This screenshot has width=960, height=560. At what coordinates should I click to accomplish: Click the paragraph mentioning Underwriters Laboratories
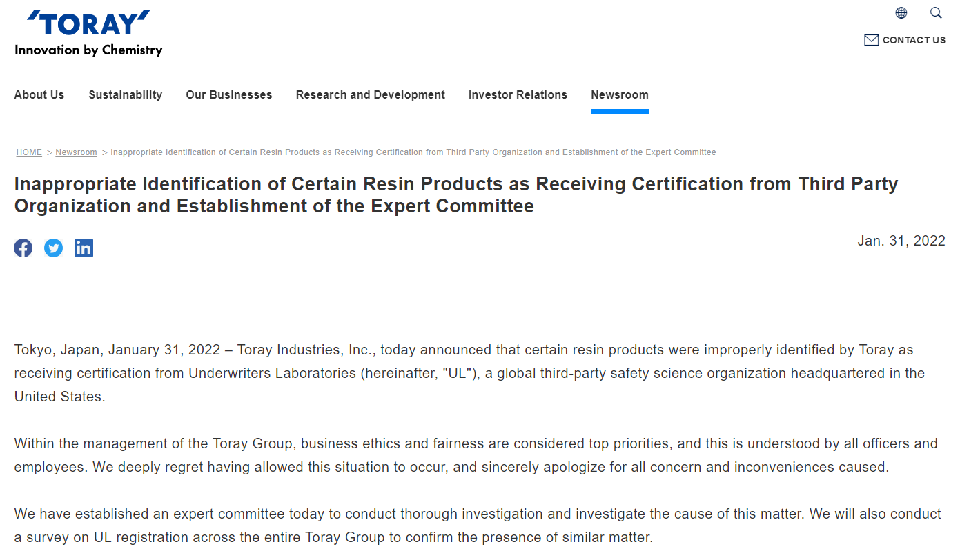(x=469, y=373)
